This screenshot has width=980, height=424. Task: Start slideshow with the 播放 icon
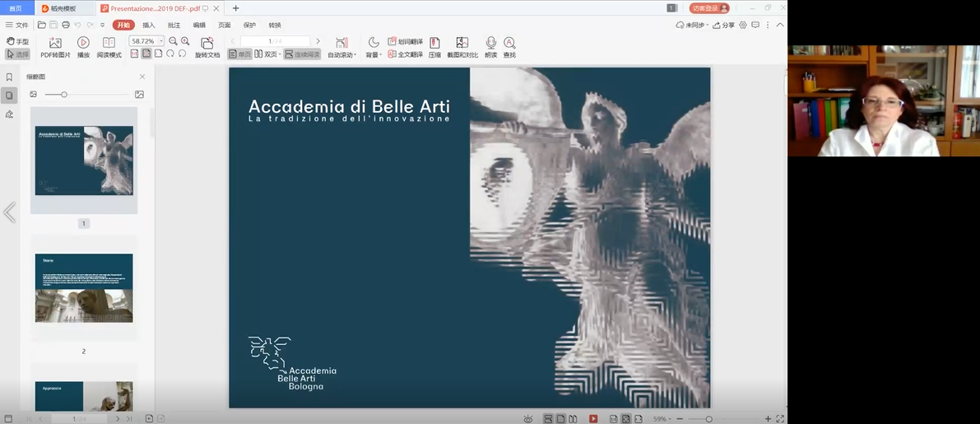[83, 43]
